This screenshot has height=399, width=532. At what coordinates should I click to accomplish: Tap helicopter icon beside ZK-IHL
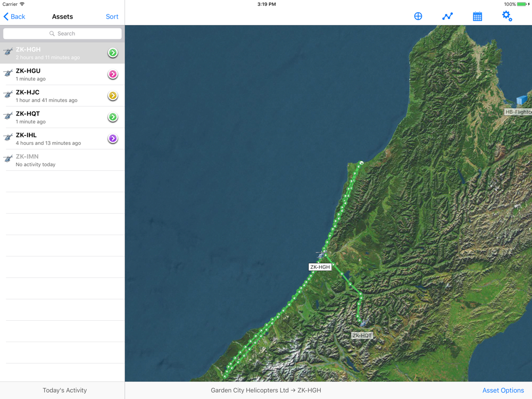[8, 137]
